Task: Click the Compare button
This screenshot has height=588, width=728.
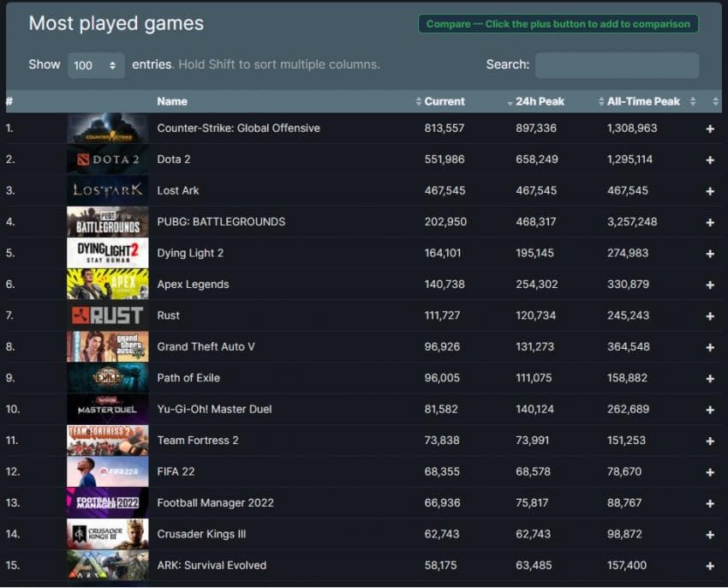Action: click(x=558, y=24)
